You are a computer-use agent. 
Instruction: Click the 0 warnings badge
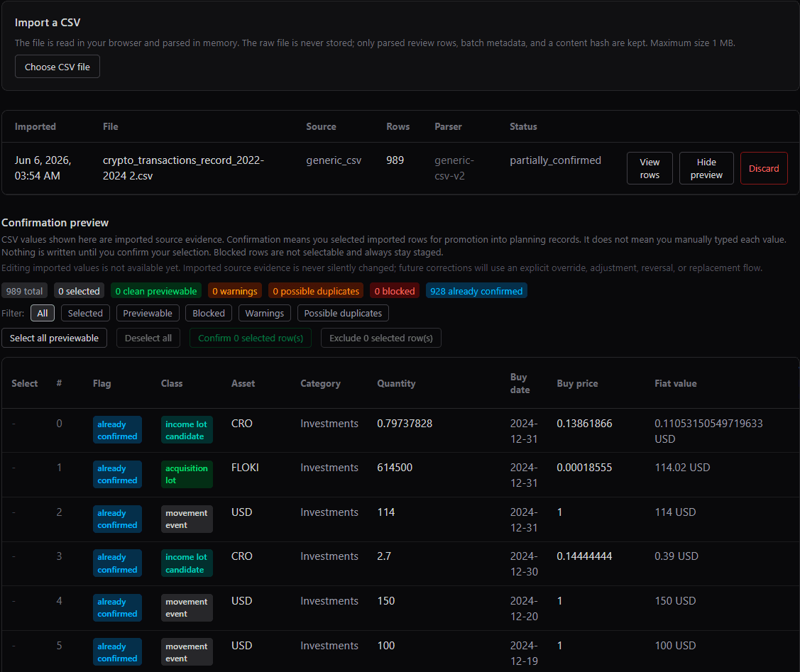click(235, 291)
